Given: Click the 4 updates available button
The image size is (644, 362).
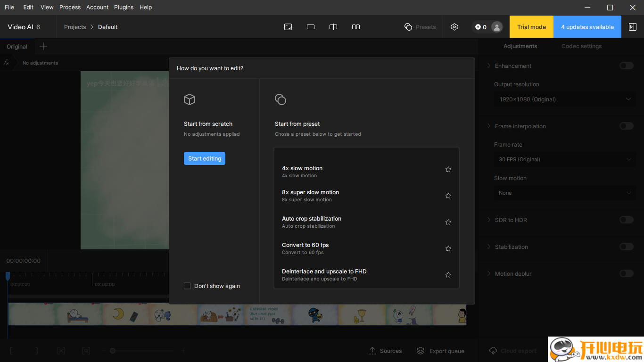Looking at the screenshot, I should (x=587, y=27).
